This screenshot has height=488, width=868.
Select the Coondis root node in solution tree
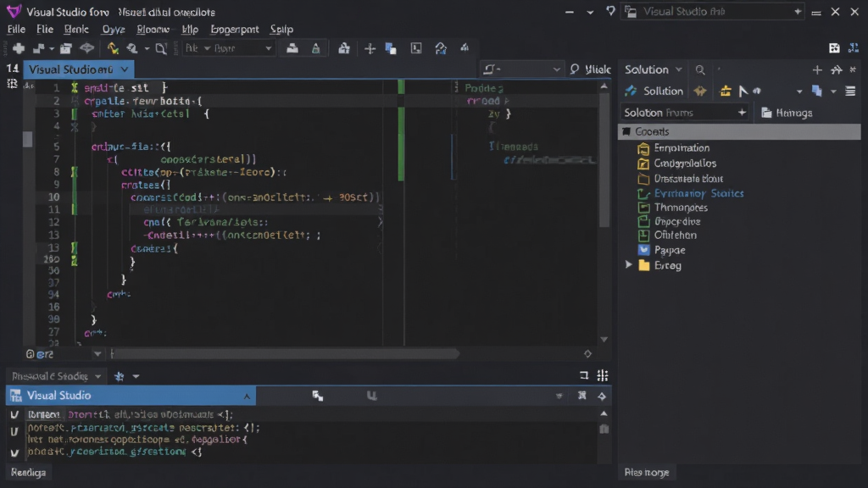[739, 131]
